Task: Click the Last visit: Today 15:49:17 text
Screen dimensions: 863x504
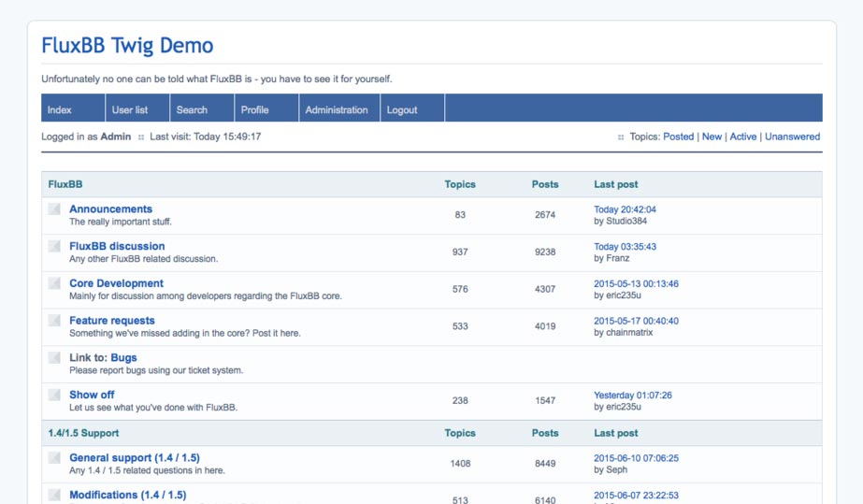Action: click(x=206, y=137)
